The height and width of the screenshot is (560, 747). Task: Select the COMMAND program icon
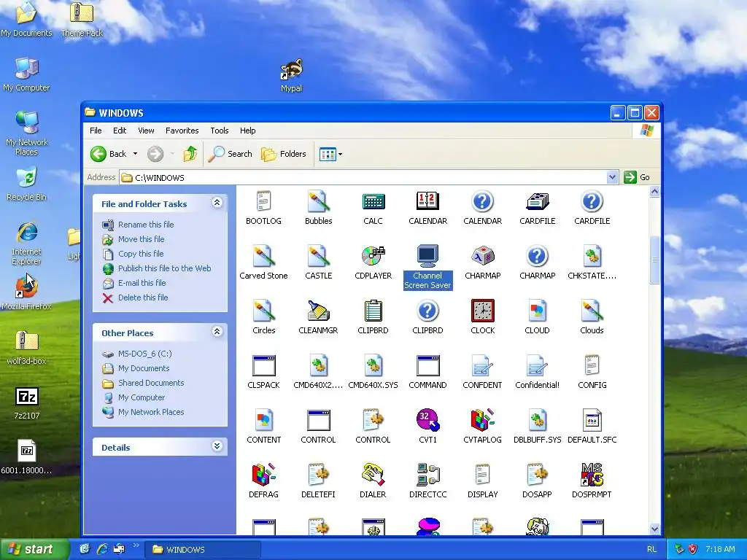click(x=427, y=372)
